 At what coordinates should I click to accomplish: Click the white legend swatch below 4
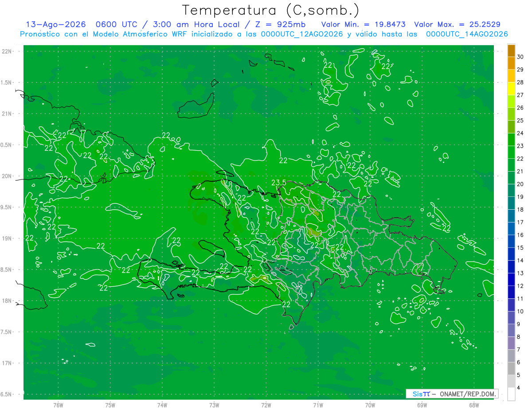(511, 394)
